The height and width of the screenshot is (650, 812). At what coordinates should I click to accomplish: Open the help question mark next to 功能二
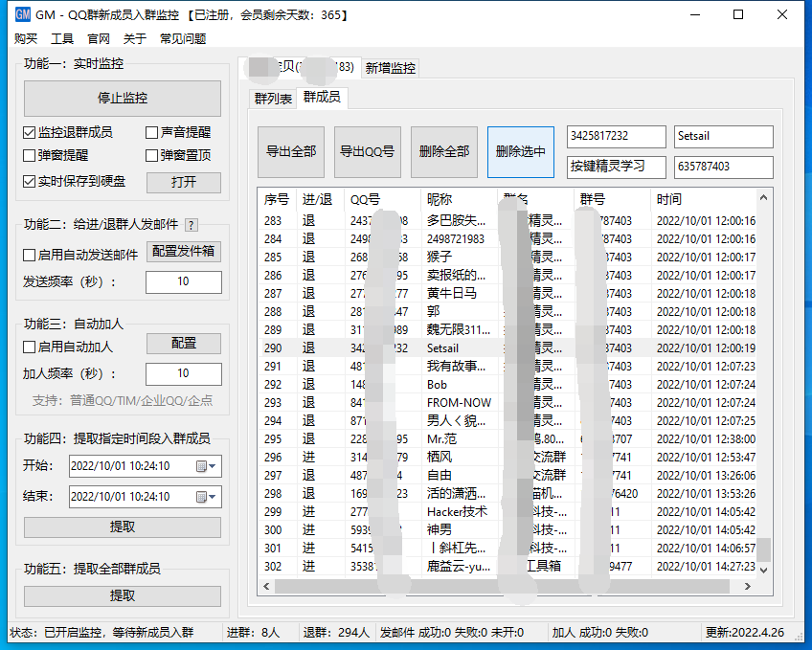click(x=192, y=225)
